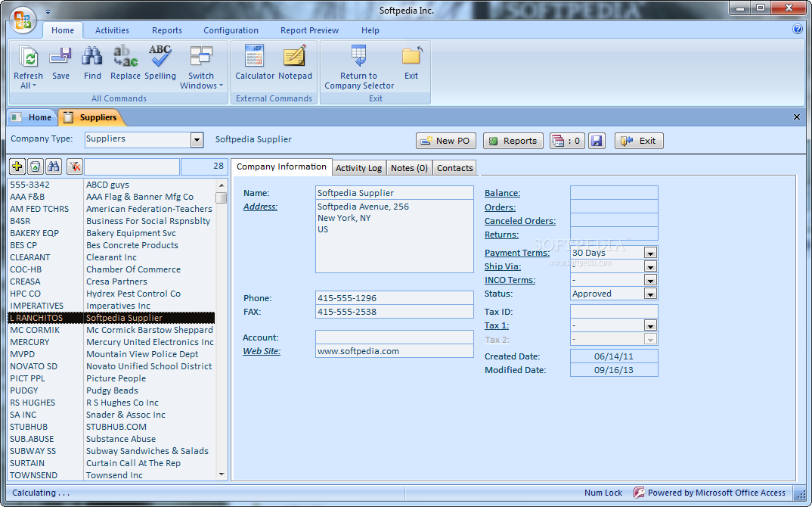This screenshot has height=507, width=812.
Task: Search suppliers with the small binoculars icon
Action: point(54,166)
